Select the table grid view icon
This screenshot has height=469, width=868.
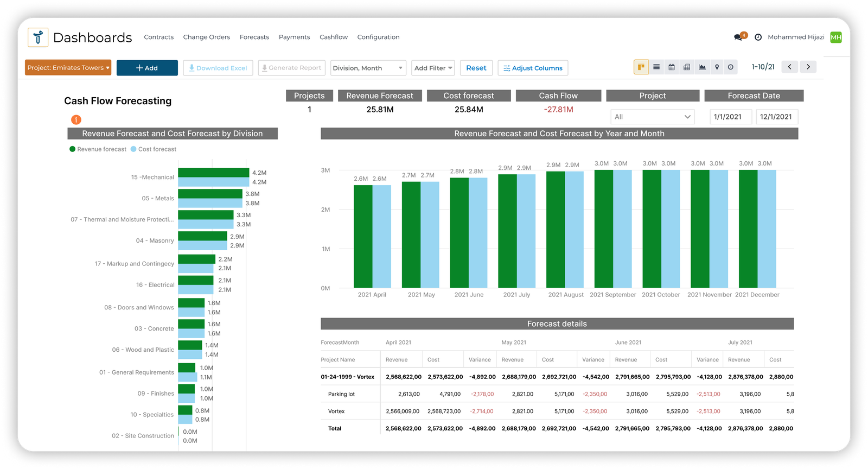(x=687, y=67)
